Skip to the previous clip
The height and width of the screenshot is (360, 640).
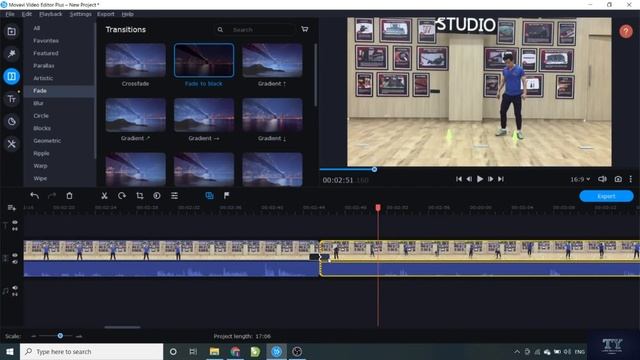pos(459,179)
